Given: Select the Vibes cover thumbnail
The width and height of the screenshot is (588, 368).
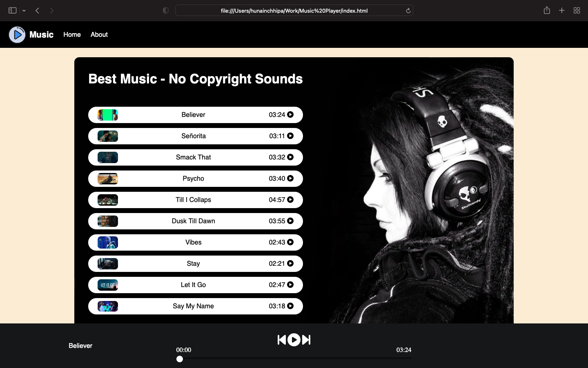Looking at the screenshot, I should click(108, 242).
